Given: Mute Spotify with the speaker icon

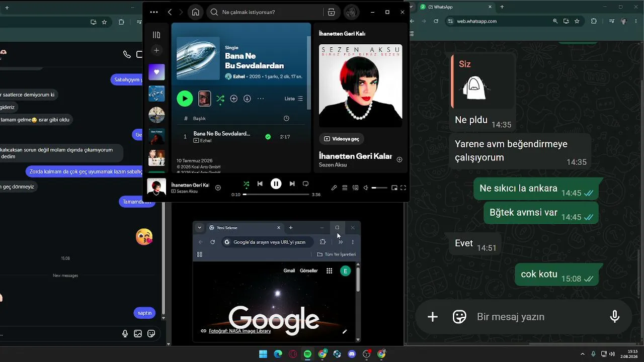Looking at the screenshot, I should pyautogui.click(x=366, y=188).
